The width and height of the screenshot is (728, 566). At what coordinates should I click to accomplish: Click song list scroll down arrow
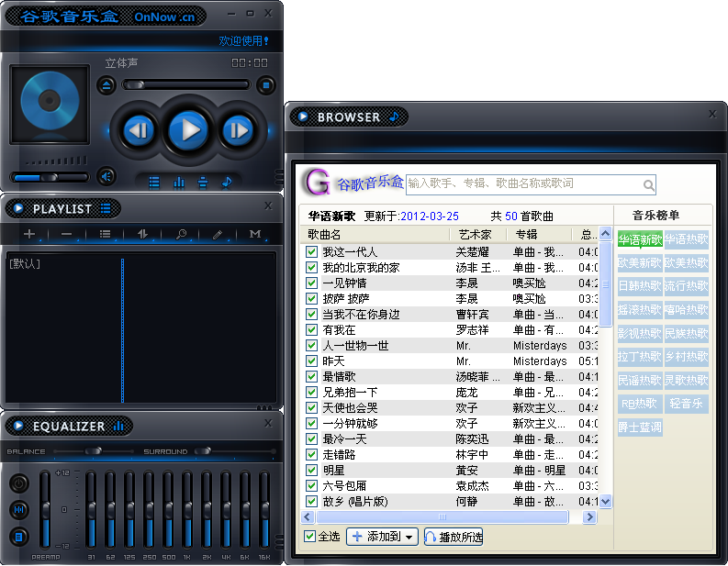pos(605,502)
